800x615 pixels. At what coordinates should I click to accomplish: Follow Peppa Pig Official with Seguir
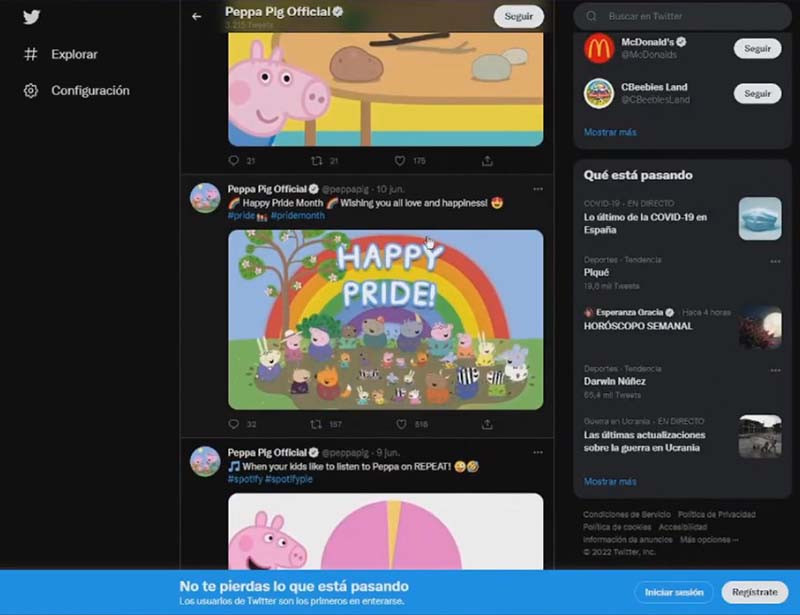pos(518,16)
